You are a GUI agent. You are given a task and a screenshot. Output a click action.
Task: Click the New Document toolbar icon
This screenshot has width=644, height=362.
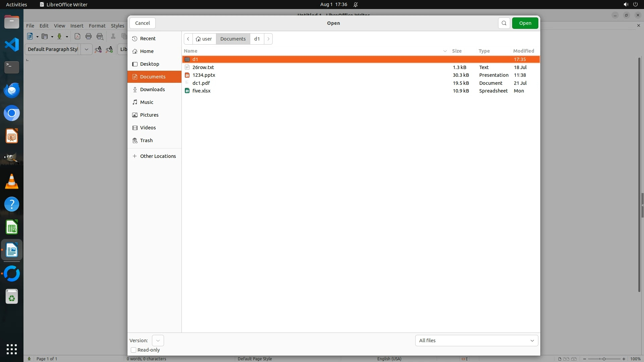click(x=30, y=37)
